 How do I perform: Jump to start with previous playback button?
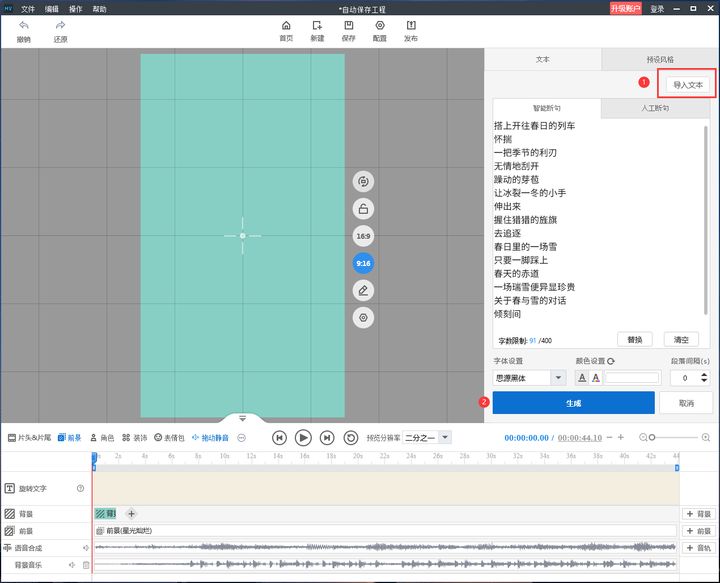(x=279, y=437)
